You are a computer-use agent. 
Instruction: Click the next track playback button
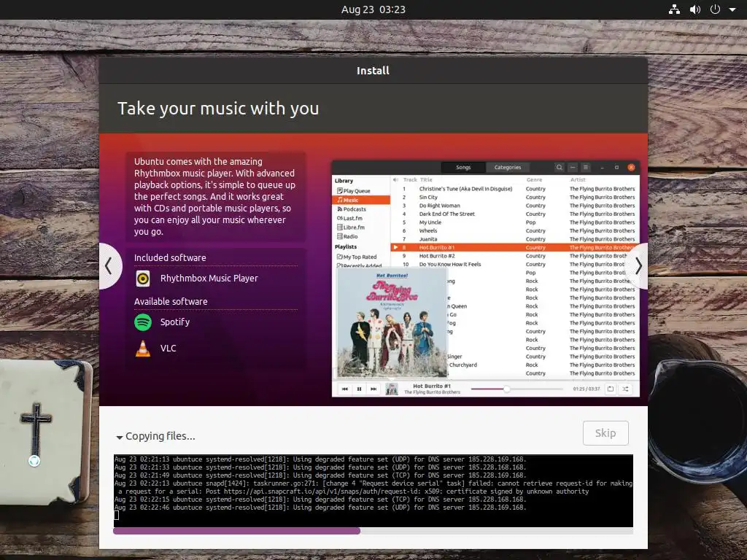click(x=373, y=389)
